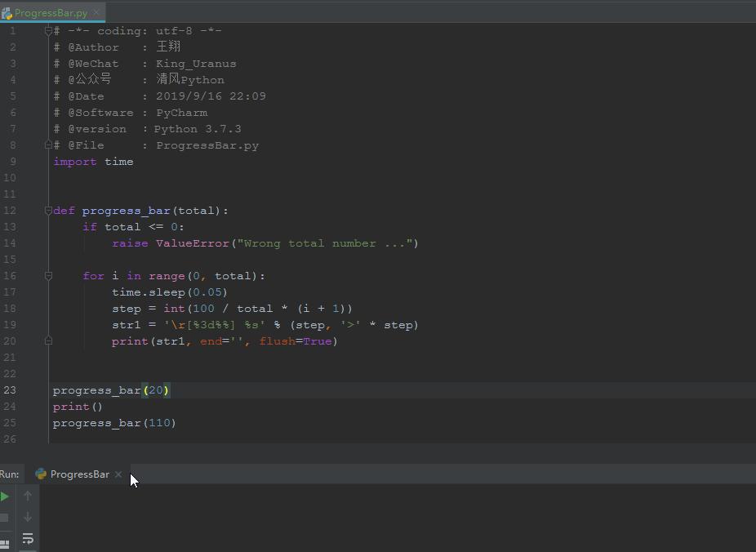Click 'King_Uranus' in the WeChat comment
756x552 pixels.
point(196,65)
